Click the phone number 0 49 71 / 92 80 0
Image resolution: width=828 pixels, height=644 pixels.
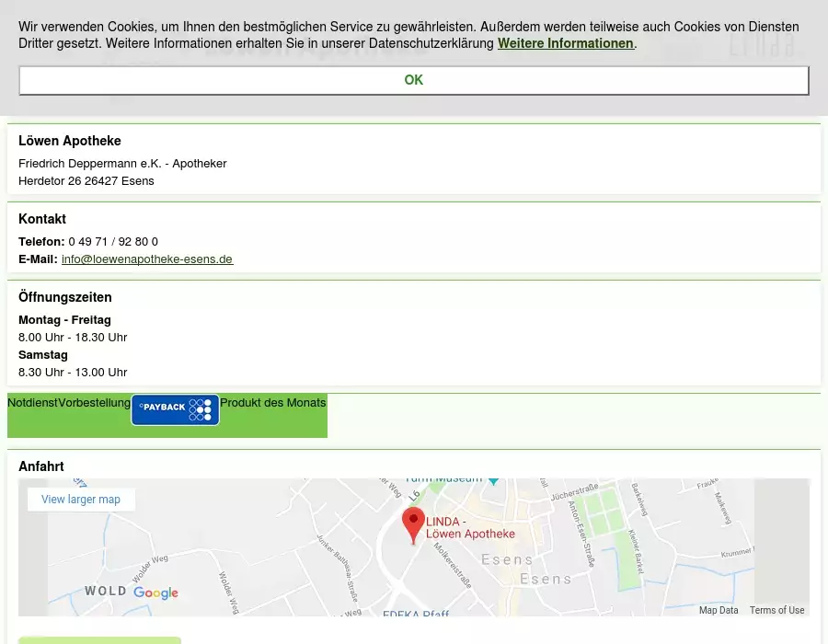[113, 242]
